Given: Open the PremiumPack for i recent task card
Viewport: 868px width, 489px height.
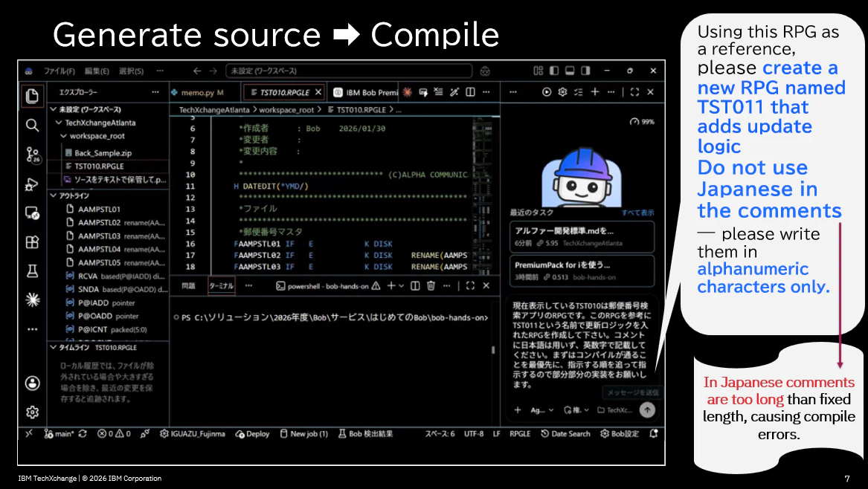Looking at the screenshot, I should [582, 271].
